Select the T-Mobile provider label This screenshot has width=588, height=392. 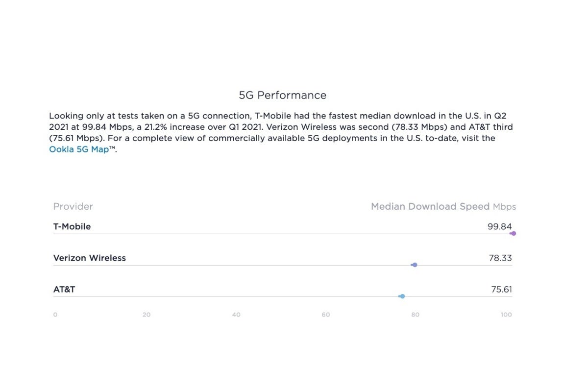coord(72,227)
